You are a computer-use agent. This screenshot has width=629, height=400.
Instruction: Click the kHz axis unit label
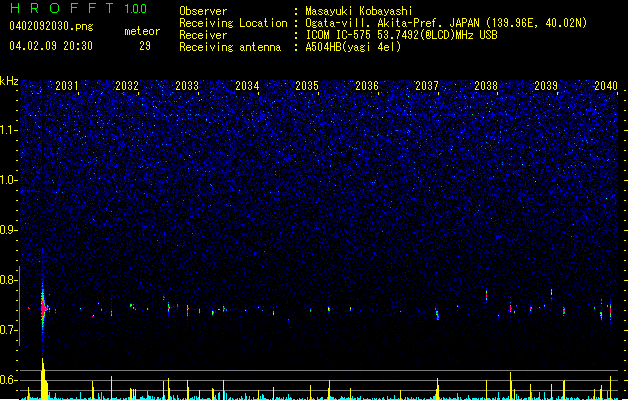(9, 81)
